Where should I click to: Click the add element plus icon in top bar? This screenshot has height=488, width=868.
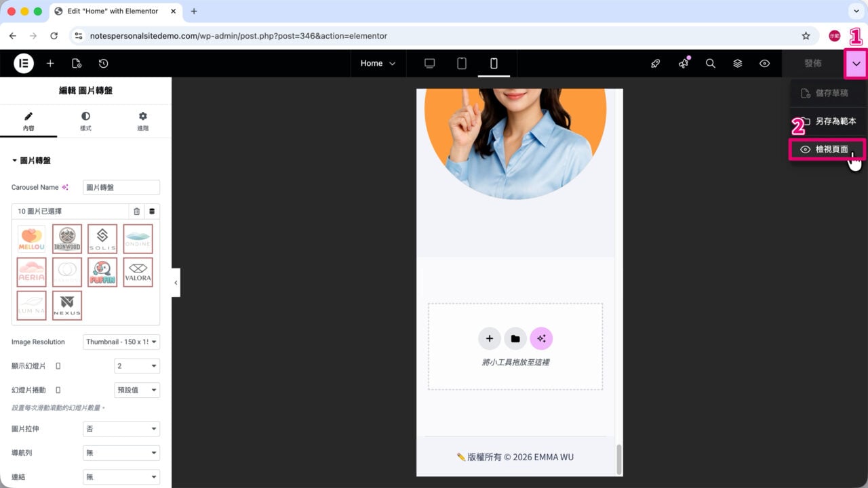50,63
